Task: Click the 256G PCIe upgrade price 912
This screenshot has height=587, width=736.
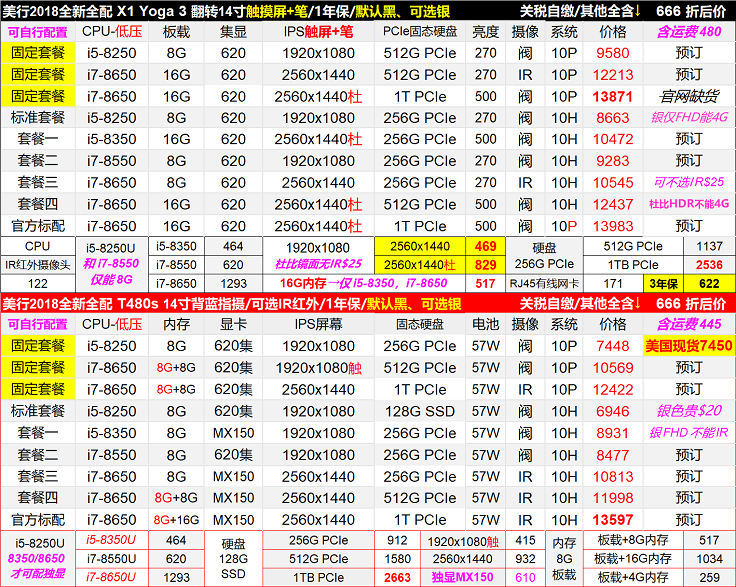Action: (397, 541)
